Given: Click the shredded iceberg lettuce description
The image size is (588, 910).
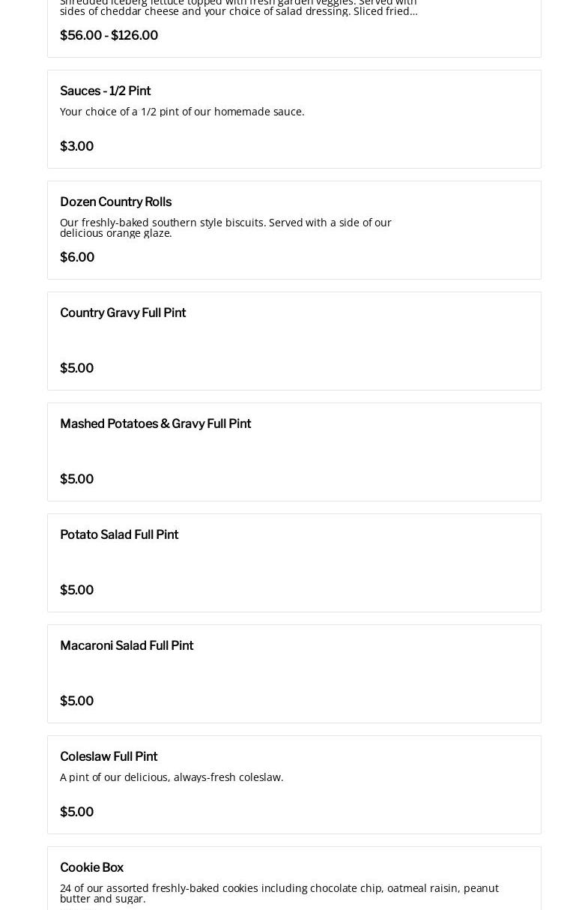Looking at the screenshot, I should click(238, 7).
